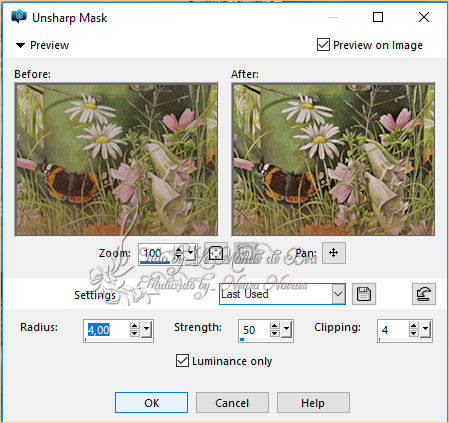Viewport: 449px width, 423px height.
Task: Click the OK button
Action: tap(151, 403)
